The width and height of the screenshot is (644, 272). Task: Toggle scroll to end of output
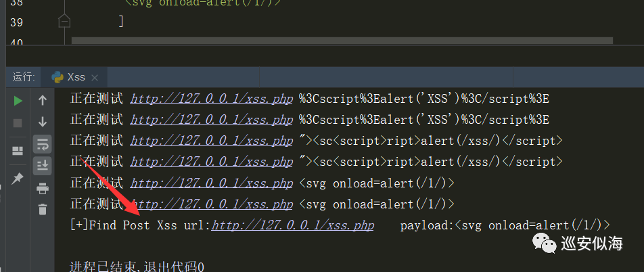click(x=43, y=165)
